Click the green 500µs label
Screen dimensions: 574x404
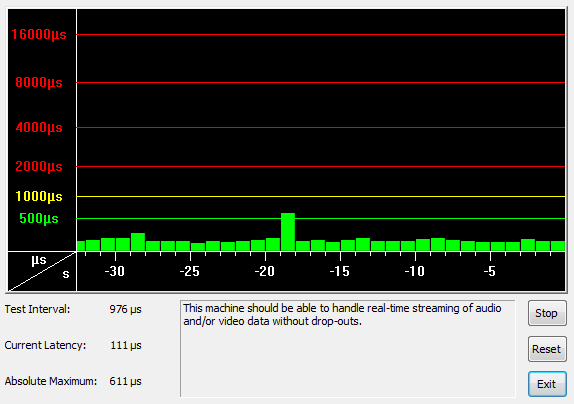click(39, 218)
